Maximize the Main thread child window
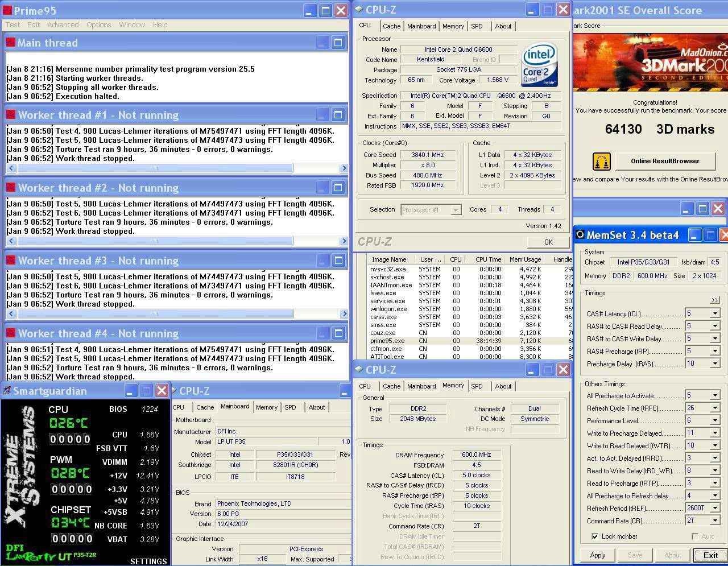Viewport: 728px width, 566px height. [x=338, y=42]
